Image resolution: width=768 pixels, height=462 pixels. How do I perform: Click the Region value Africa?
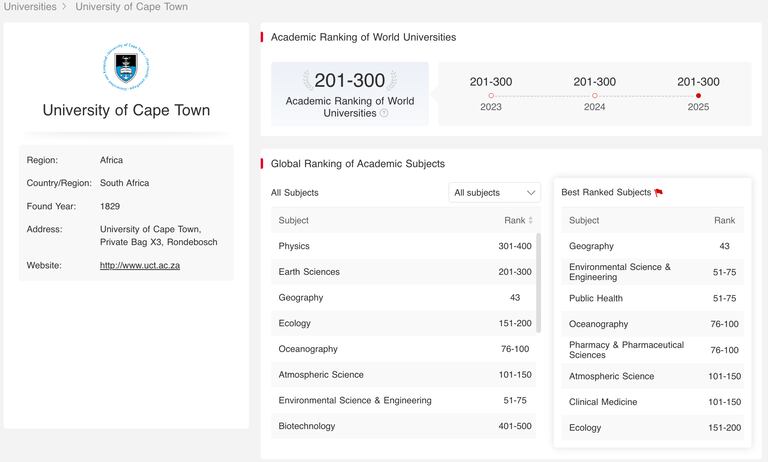tap(111, 160)
